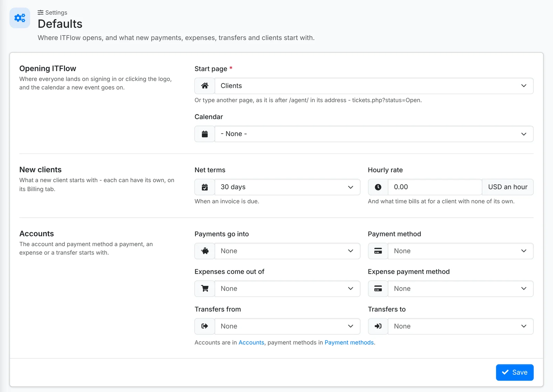Click the credit card icon beside Payment method
The image size is (553, 392).
point(378,251)
